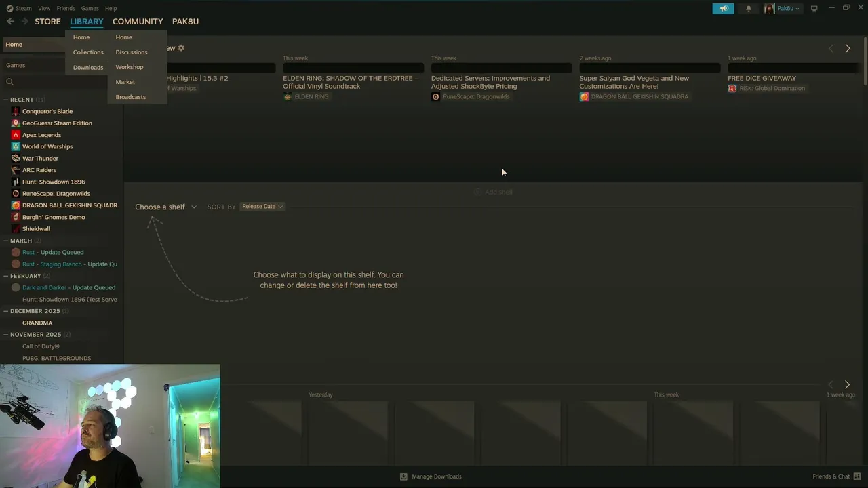The height and width of the screenshot is (488, 868).
Task: Select Downloads in Library dropdown
Action: pos(88,68)
